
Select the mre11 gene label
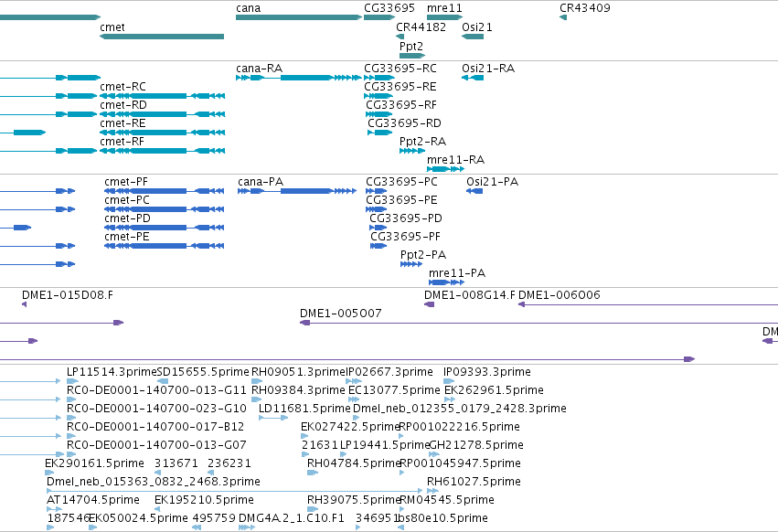444,8
